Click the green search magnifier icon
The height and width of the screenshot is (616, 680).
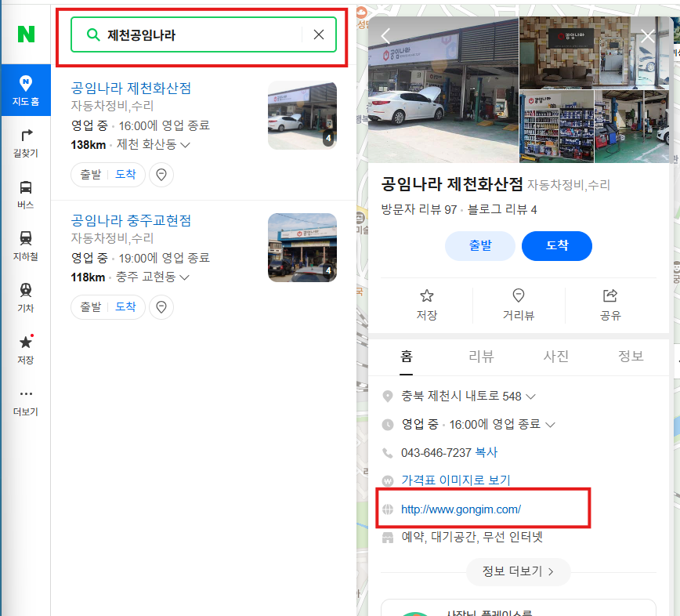click(93, 34)
